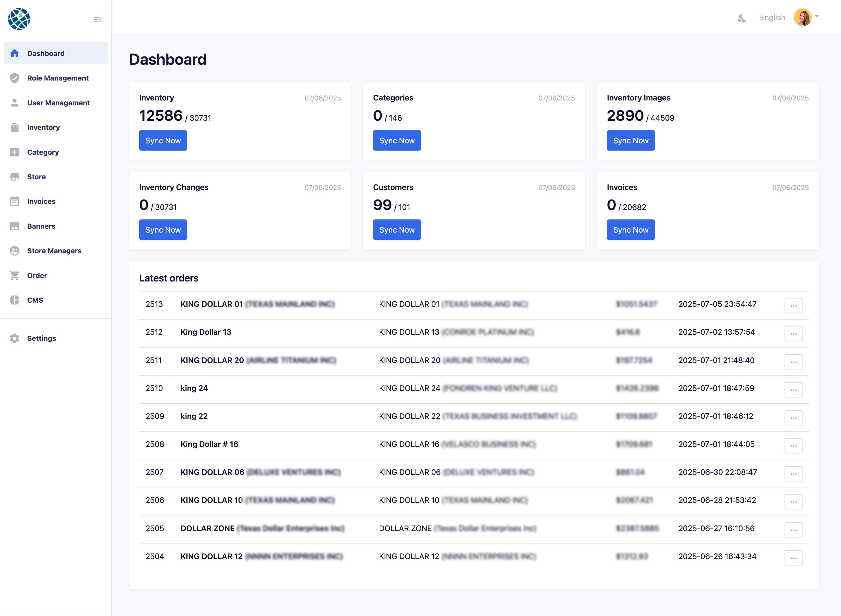Click the Banners image icon
The height and width of the screenshot is (616, 841).
[15, 226]
